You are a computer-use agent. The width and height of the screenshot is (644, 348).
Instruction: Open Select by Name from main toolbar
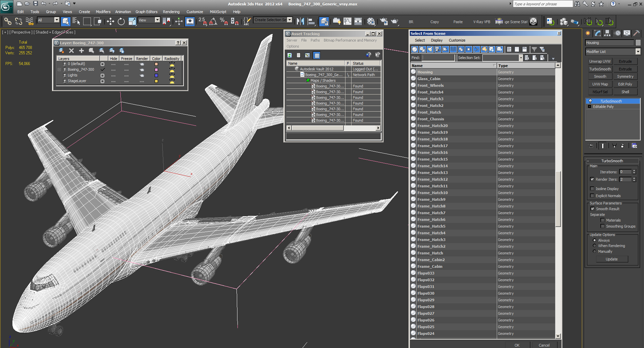point(76,21)
